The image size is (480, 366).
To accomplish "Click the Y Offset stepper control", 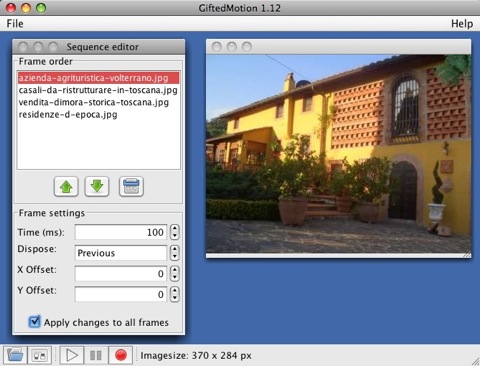I will [175, 294].
